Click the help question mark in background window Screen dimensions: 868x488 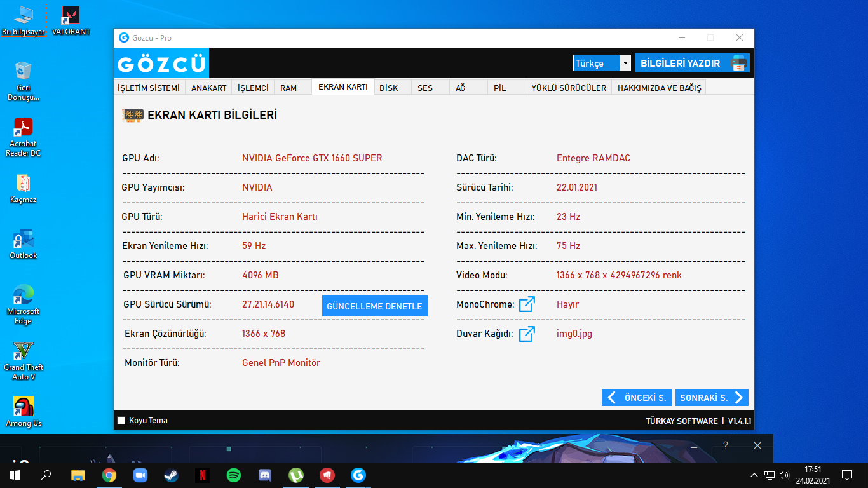point(725,445)
